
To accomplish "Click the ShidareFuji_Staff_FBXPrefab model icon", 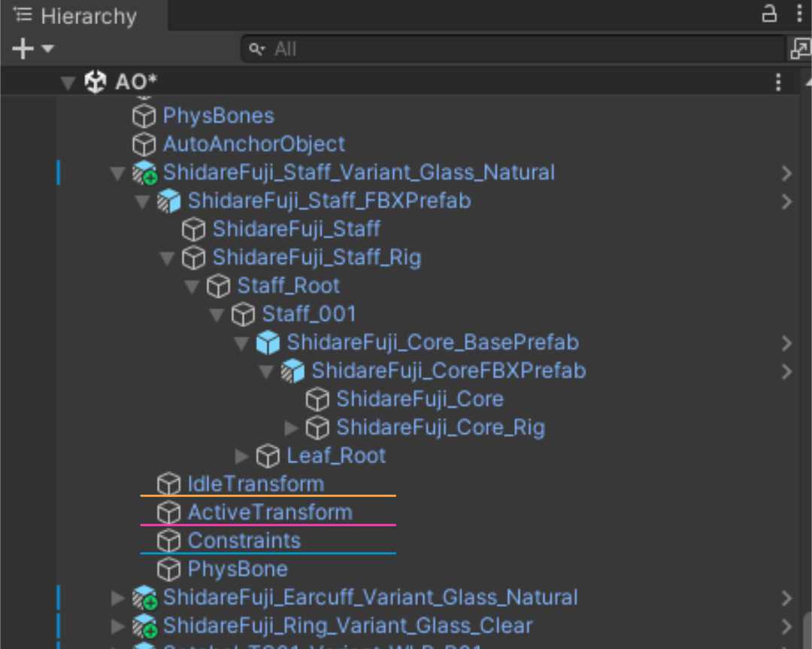I will click(x=169, y=201).
